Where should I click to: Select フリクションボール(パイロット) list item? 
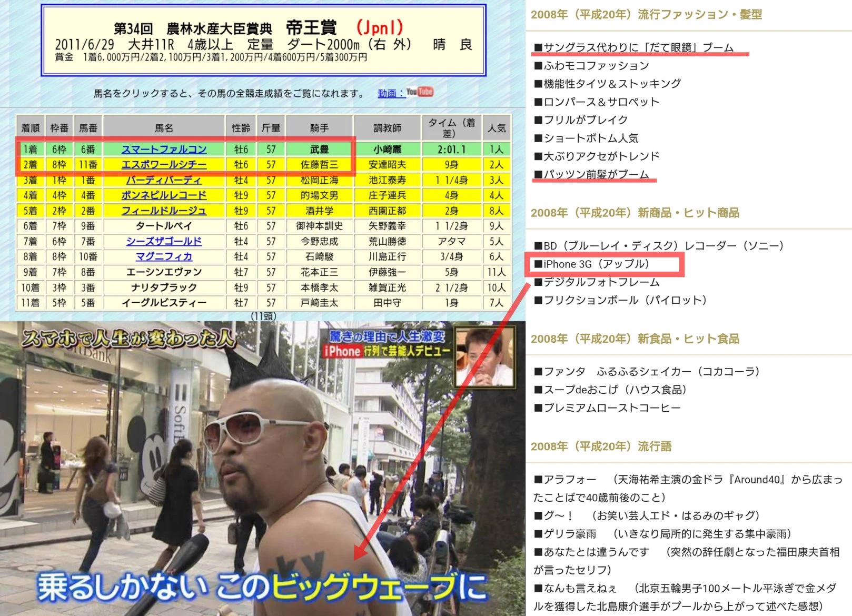coord(620,300)
